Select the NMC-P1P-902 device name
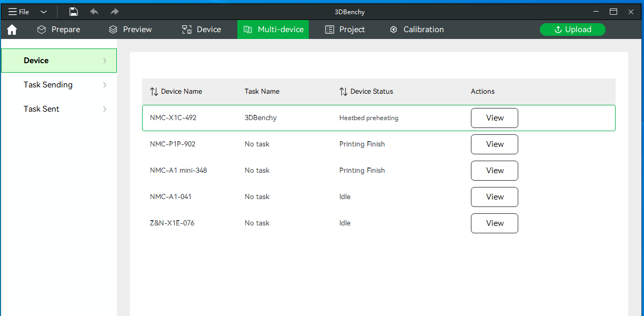The width and height of the screenshot is (644, 316). tap(173, 144)
